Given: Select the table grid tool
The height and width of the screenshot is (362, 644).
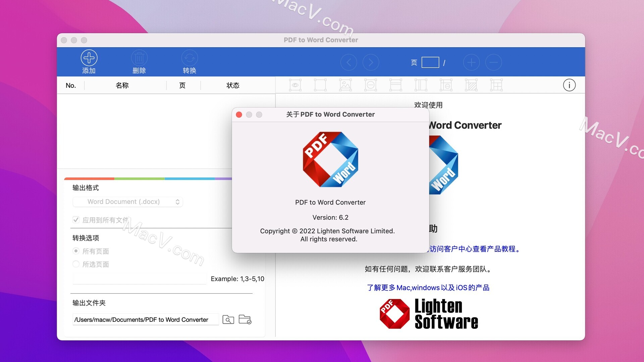Looking at the screenshot, I should [496, 85].
